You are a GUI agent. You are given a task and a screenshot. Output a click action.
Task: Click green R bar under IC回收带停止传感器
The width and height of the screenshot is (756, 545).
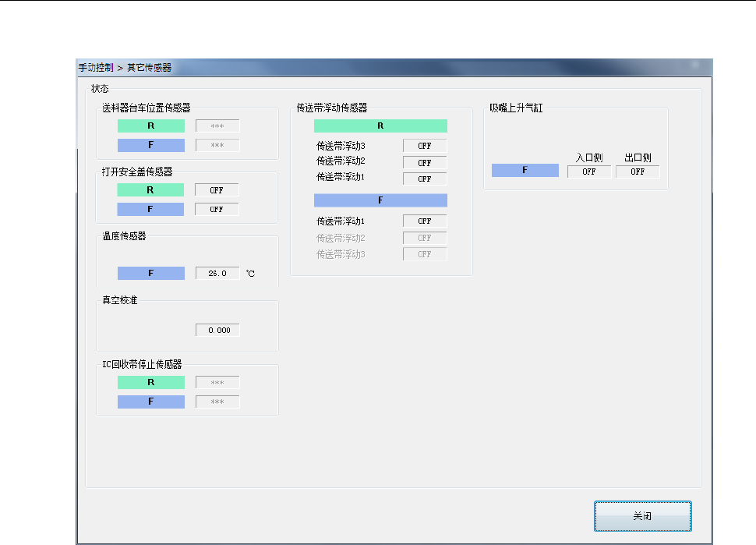pos(151,383)
